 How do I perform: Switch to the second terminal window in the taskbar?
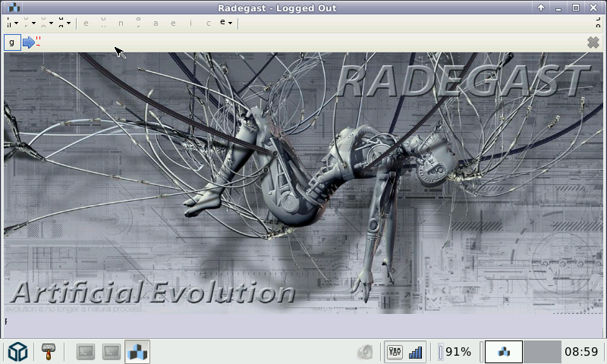(x=112, y=352)
